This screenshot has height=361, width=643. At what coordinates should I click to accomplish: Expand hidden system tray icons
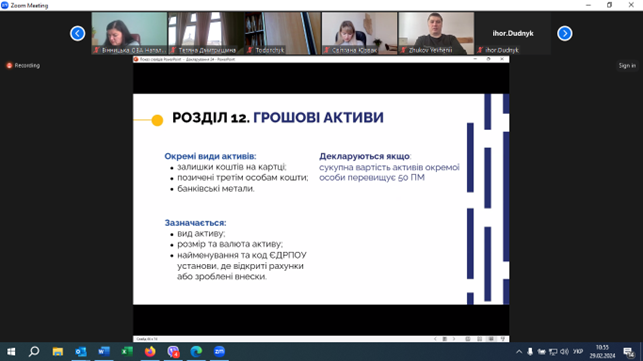519,352
